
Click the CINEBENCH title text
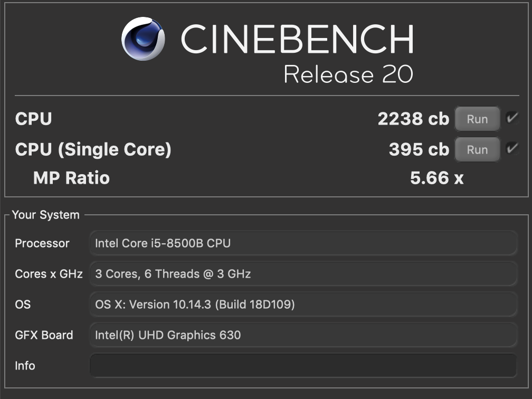297,39
